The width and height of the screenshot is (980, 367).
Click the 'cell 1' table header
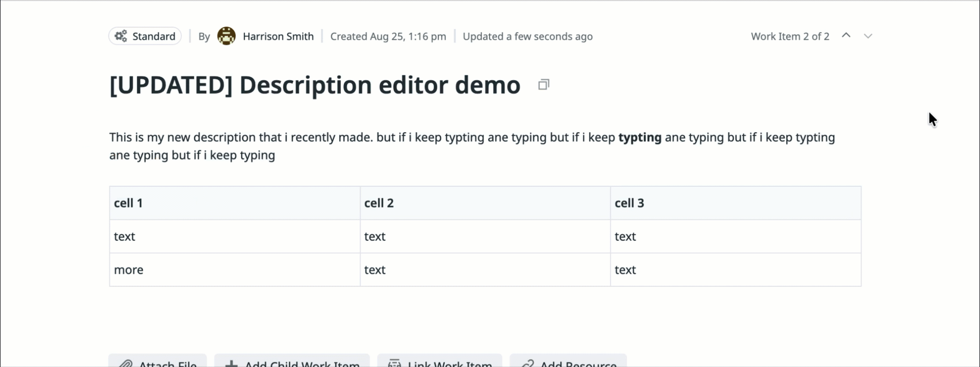click(235, 203)
